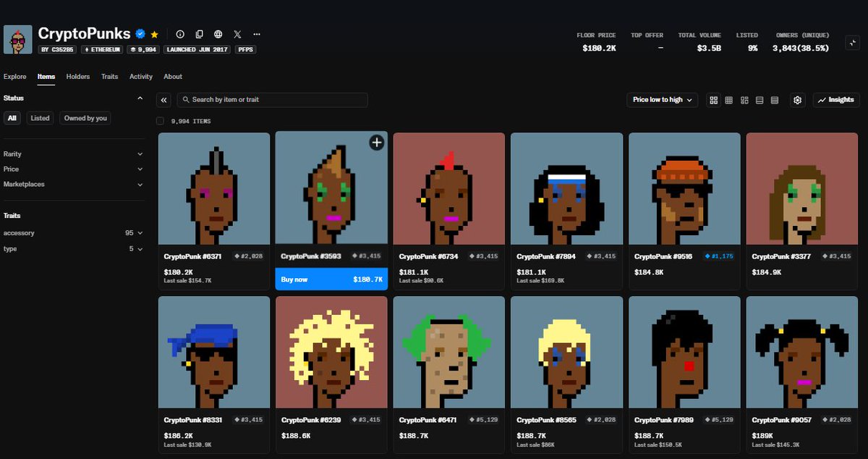Open the CryptoPunk #8331 thumbnail
The image size is (868, 459).
click(x=213, y=352)
